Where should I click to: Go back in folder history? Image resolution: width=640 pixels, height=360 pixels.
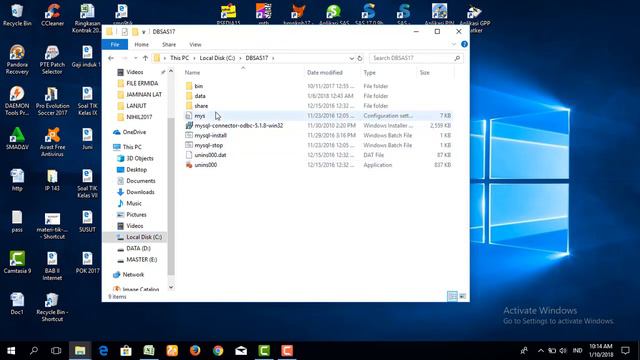pos(111,58)
